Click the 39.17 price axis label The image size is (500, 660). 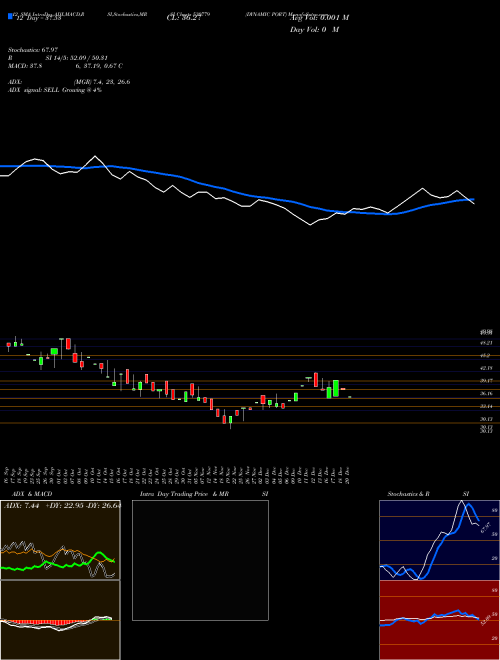[486, 381]
